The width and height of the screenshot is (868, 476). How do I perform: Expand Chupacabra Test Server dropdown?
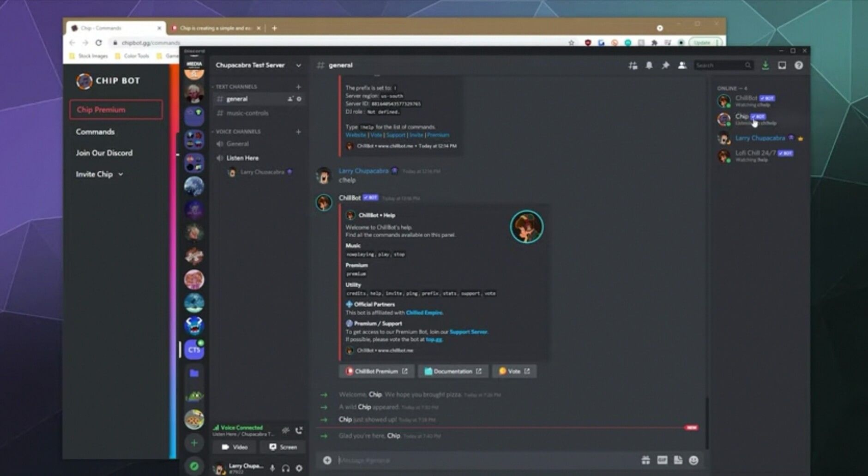coord(299,65)
